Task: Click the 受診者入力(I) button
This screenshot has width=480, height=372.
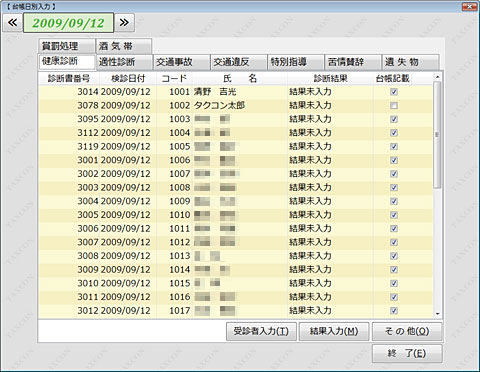Action: 261,331
